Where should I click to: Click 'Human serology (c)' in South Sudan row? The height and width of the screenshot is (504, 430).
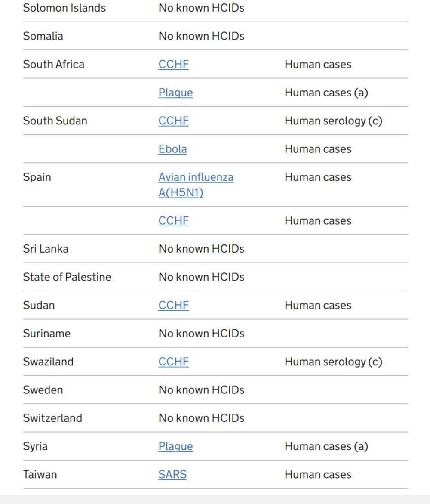[x=333, y=121]
